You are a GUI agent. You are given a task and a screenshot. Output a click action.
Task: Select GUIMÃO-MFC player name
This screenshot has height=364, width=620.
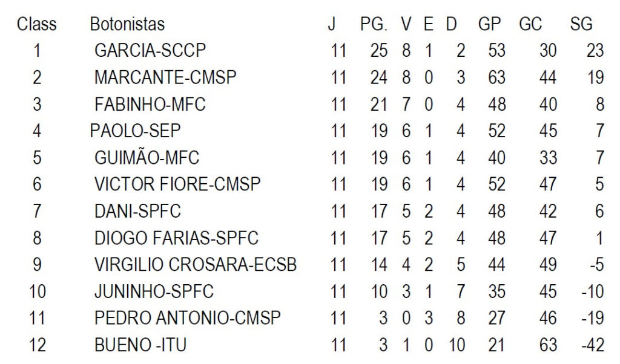(147, 158)
